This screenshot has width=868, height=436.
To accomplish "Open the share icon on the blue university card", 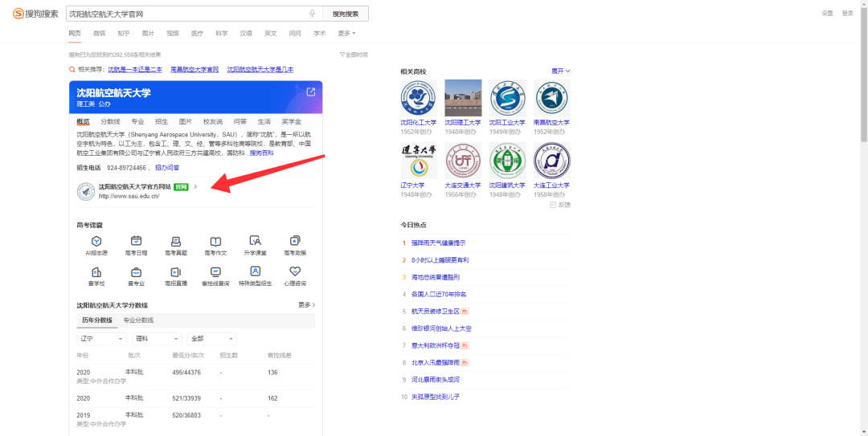I will 310,92.
